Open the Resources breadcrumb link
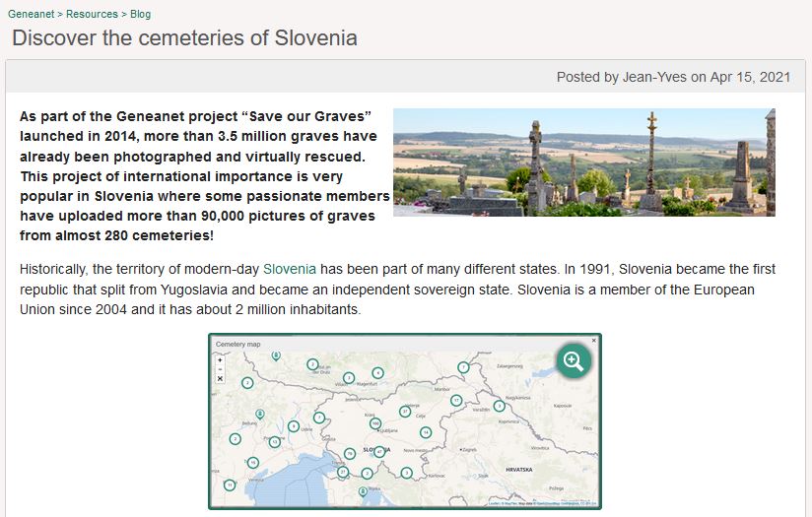This screenshot has height=517, width=812. click(x=93, y=14)
